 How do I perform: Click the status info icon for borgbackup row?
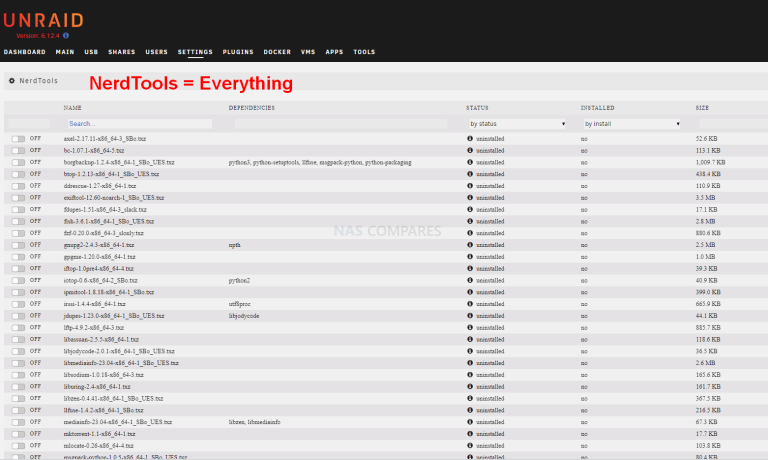[x=470, y=162]
